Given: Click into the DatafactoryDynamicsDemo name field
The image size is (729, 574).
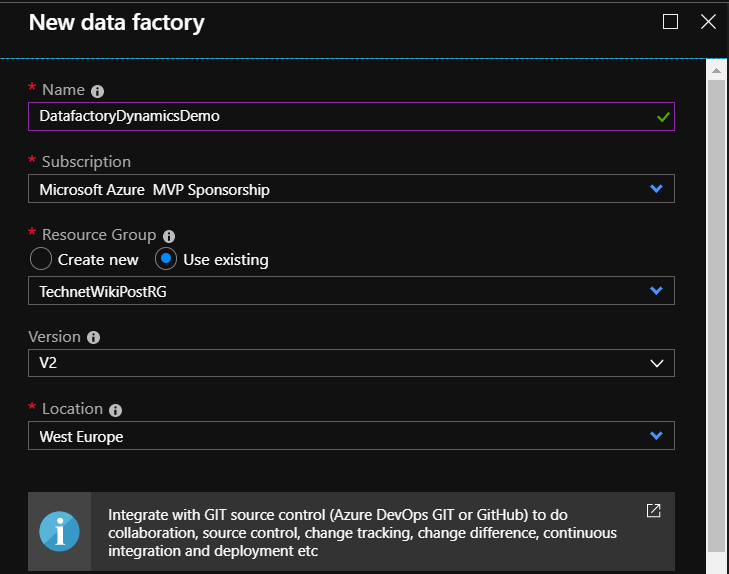Looking at the screenshot, I should [x=351, y=116].
